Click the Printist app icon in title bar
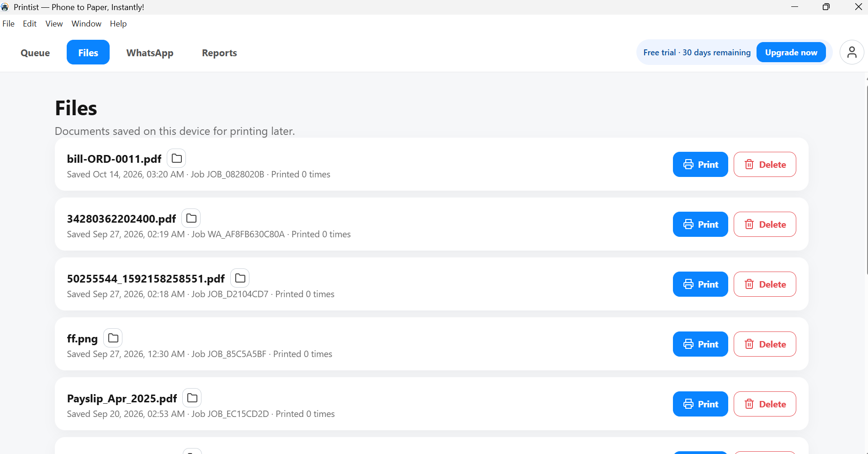The height and width of the screenshot is (454, 868). [x=5, y=7]
